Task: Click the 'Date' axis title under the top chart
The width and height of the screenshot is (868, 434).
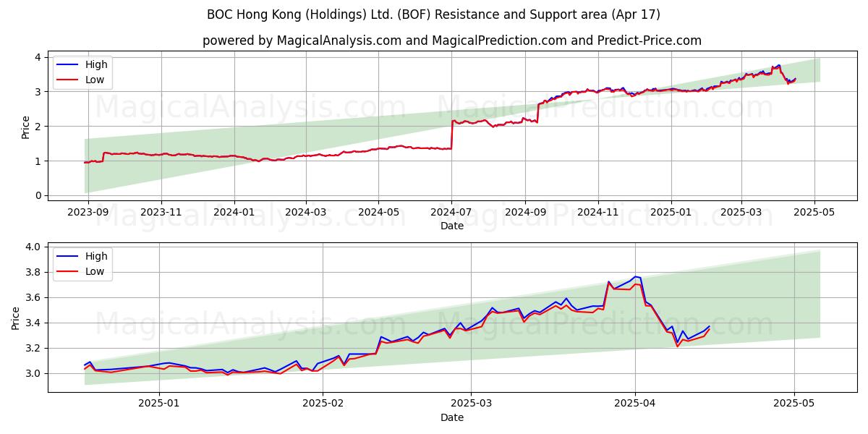Action: point(452,226)
